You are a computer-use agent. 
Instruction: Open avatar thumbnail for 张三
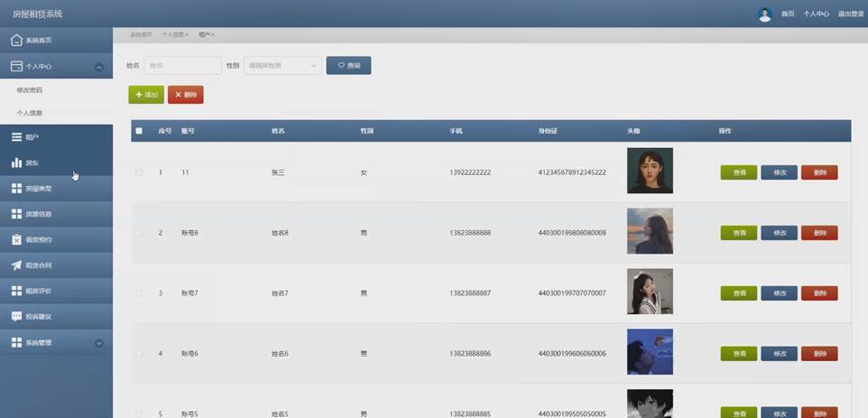650,171
